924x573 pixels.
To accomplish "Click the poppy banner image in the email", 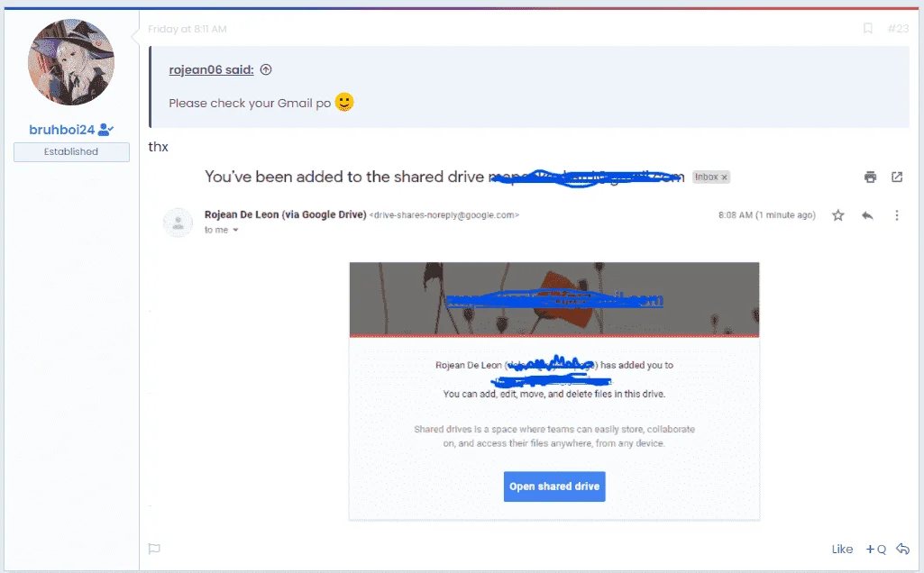I will point(553,299).
